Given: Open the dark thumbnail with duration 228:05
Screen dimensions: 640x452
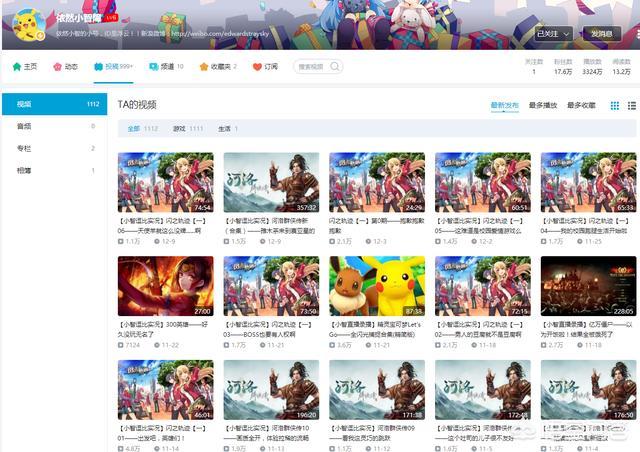Looking at the screenshot, I should 589,286.
